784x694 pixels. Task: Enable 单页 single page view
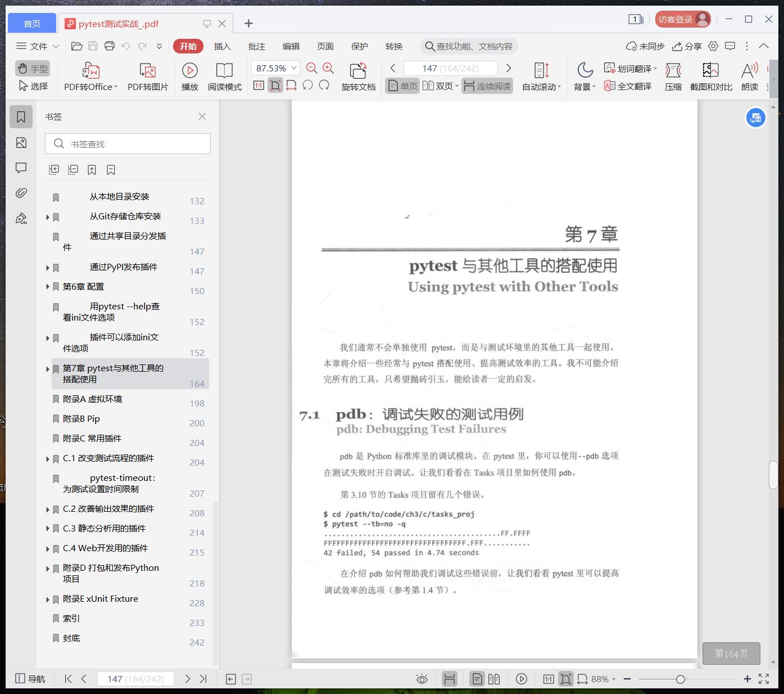(402, 86)
